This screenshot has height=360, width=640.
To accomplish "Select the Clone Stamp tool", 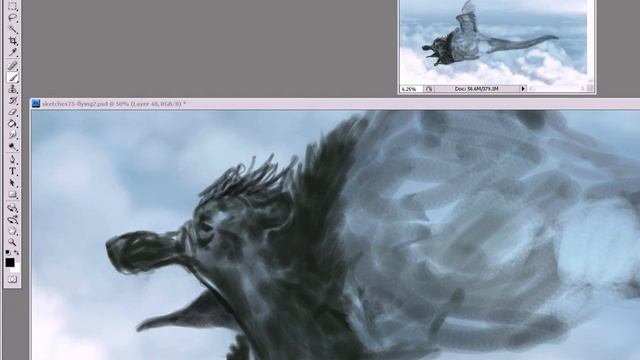I will tap(13, 89).
